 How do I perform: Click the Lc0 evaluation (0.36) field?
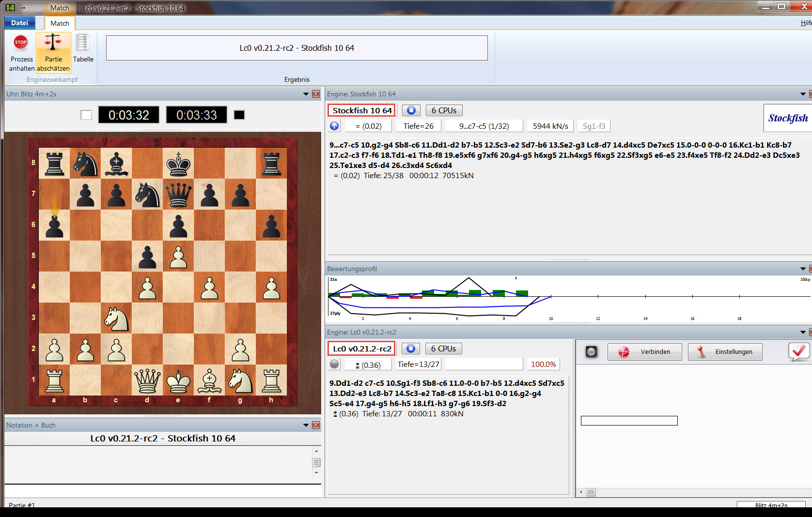pyautogui.click(x=368, y=365)
